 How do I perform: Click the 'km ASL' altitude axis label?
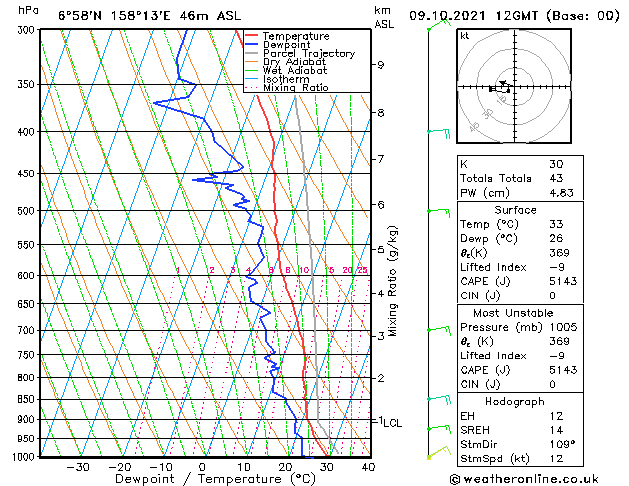(384, 17)
